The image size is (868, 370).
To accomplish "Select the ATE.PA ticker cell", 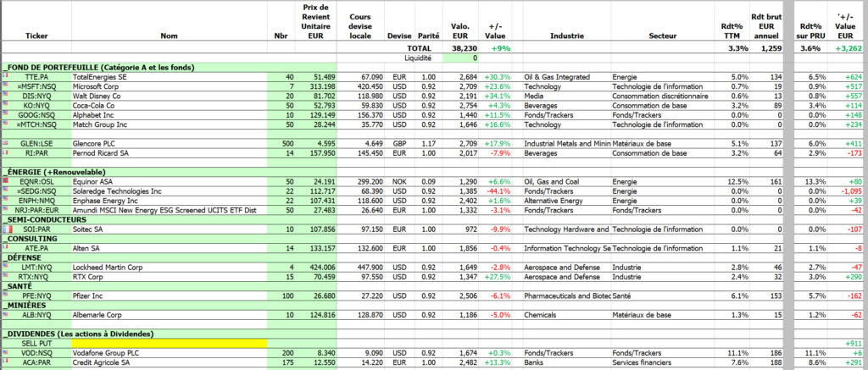I will pos(36,248).
